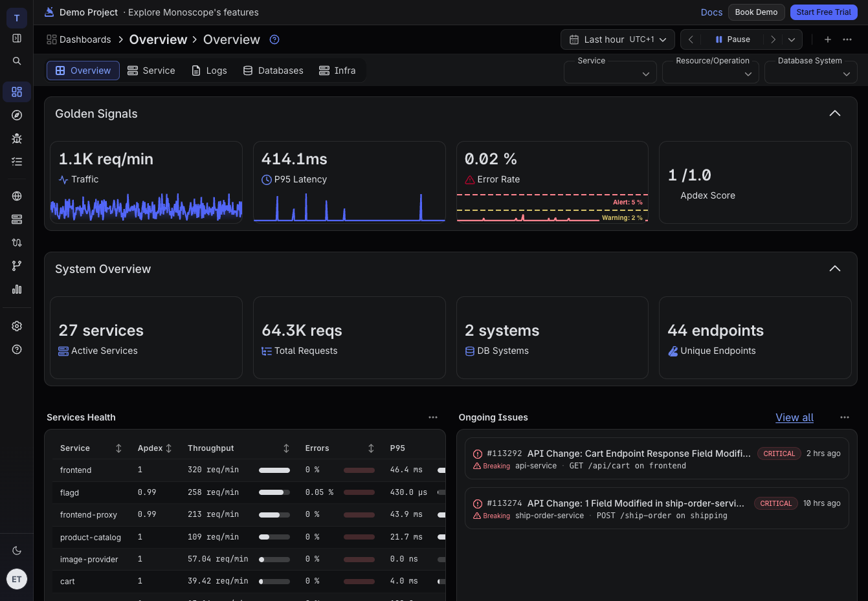Open the bug icon in sidebar

coord(17,138)
